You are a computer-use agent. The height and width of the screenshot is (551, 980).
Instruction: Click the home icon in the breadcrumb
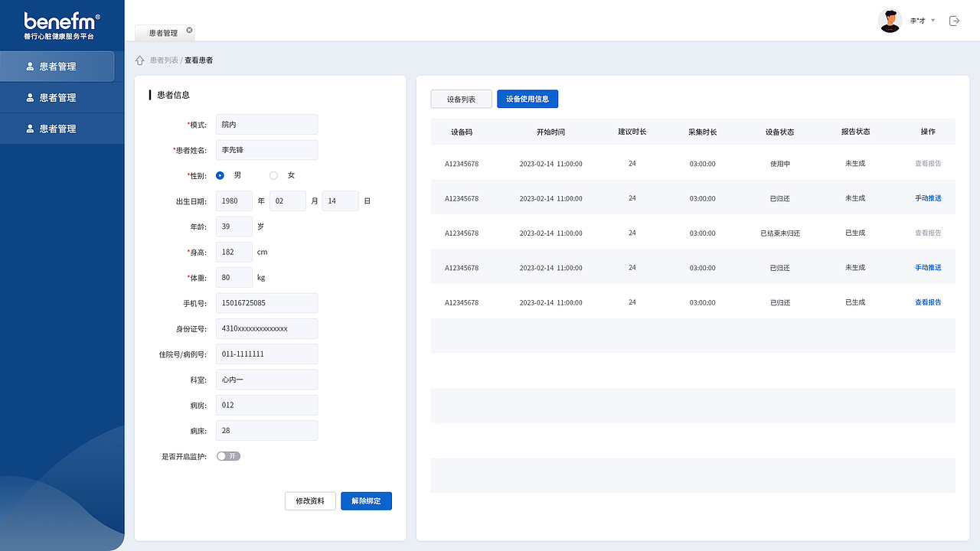(140, 60)
